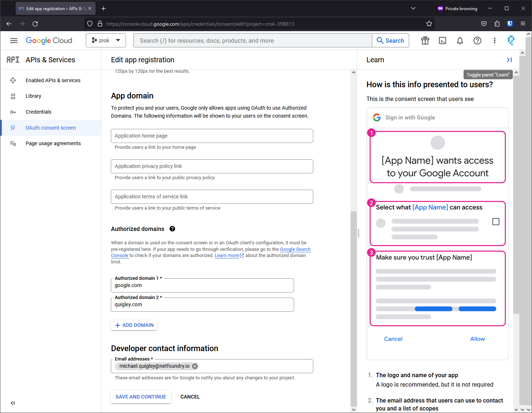Viewport: 532px width, 413px height.
Task: Select Credentials in the sidebar
Action: pyautogui.click(x=38, y=112)
